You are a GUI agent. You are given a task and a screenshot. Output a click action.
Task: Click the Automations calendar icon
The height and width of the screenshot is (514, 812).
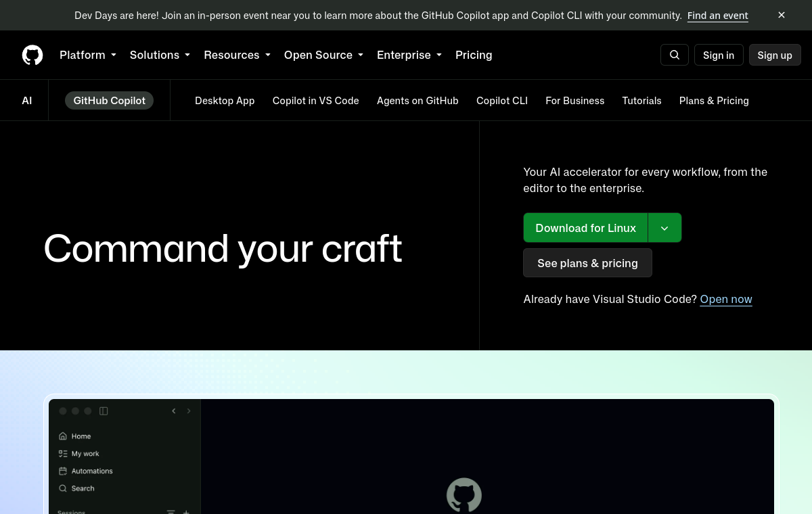(x=63, y=471)
